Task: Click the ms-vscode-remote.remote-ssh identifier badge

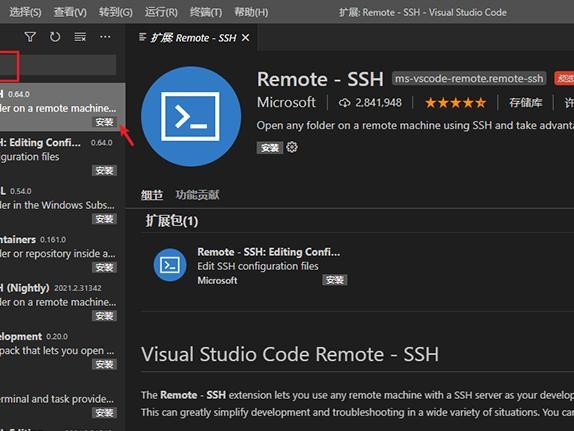Action: pyautogui.click(x=469, y=79)
